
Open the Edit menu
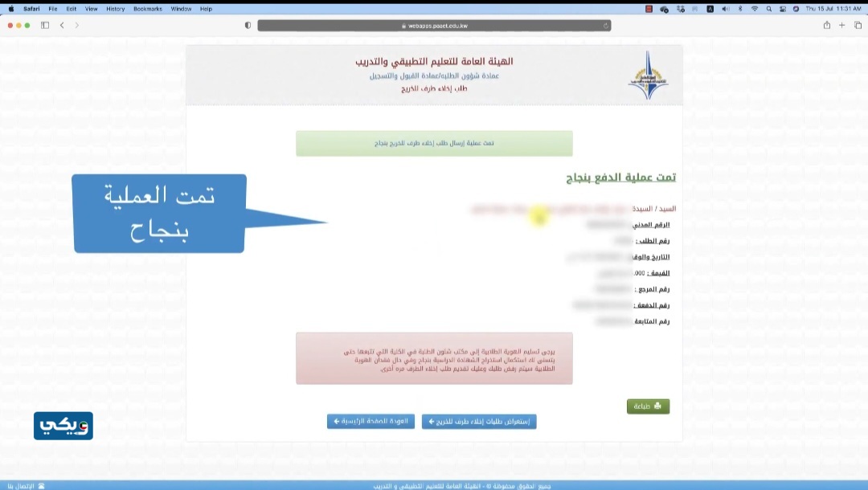click(x=72, y=9)
